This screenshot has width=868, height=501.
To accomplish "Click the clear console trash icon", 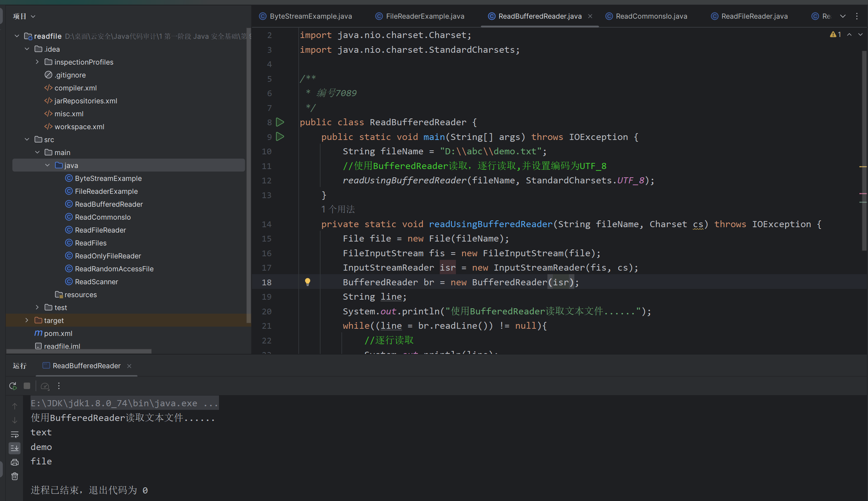I will pyautogui.click(x=15, y=476).
